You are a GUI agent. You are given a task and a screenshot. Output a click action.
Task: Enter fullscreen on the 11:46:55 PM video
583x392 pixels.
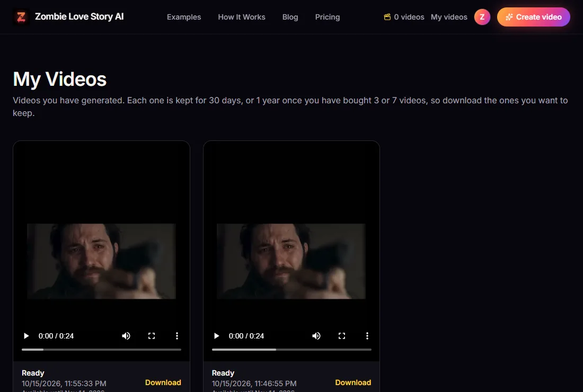pos(342,336)
